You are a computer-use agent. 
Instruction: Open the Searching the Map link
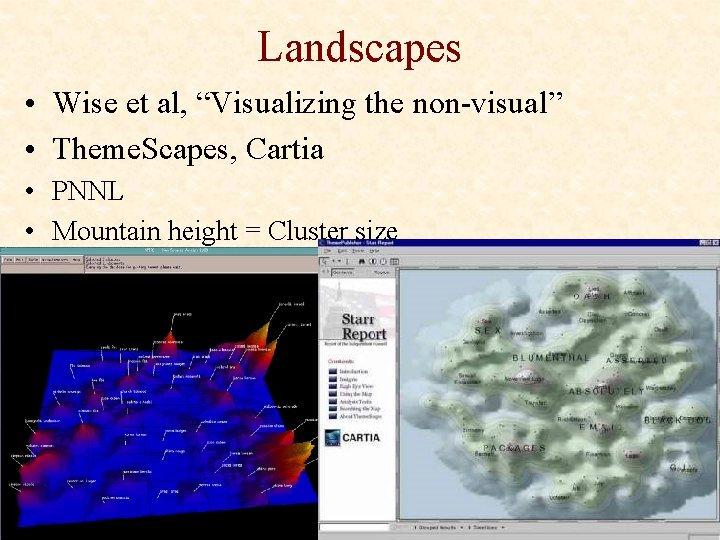[360, 409]
